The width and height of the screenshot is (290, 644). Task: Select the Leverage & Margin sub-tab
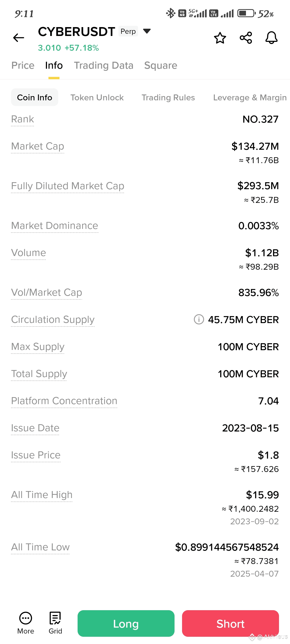coord(250,97)
